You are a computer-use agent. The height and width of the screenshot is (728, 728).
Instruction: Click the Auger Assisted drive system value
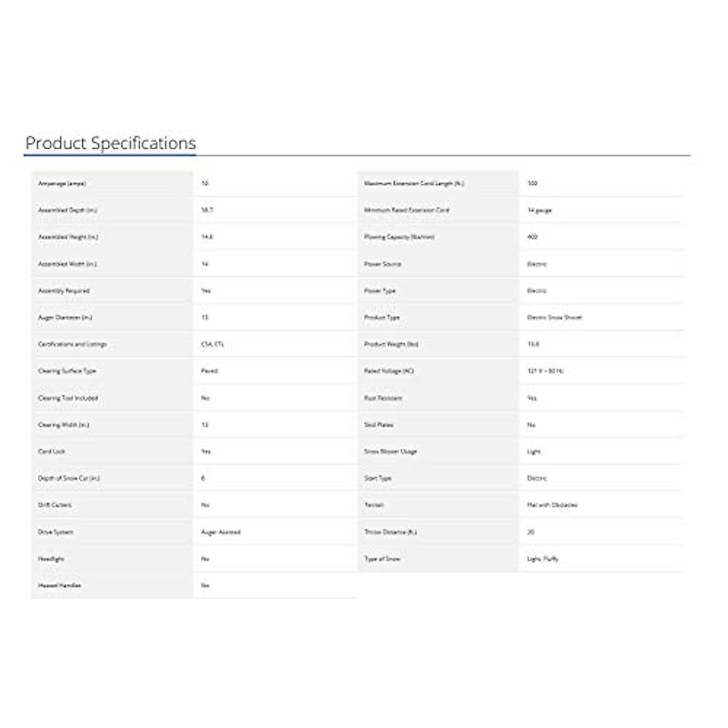221,532
